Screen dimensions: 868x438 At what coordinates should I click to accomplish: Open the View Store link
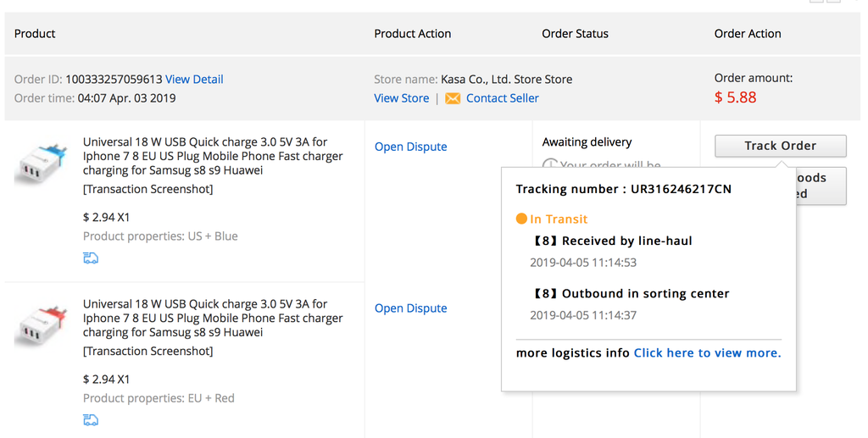(401, 98)
